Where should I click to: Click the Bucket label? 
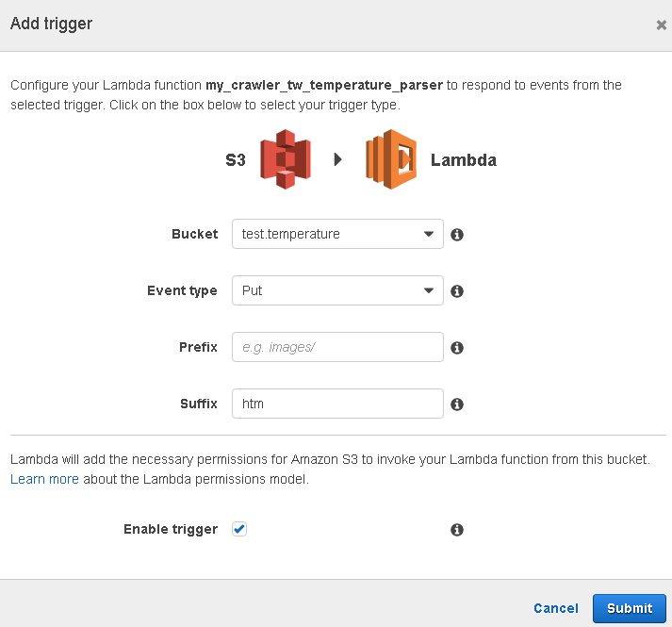(x=194, y=234)
